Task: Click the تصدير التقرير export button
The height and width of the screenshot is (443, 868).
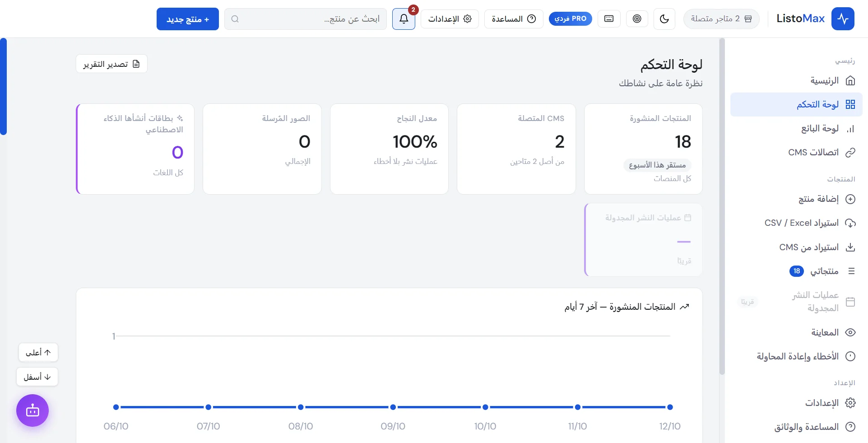Action: point(111,64)
